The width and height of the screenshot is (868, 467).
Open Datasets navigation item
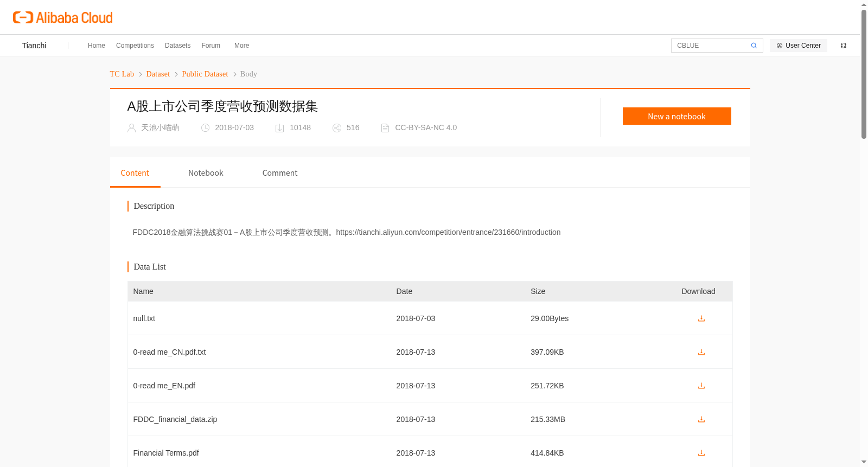tap(177, 46)
